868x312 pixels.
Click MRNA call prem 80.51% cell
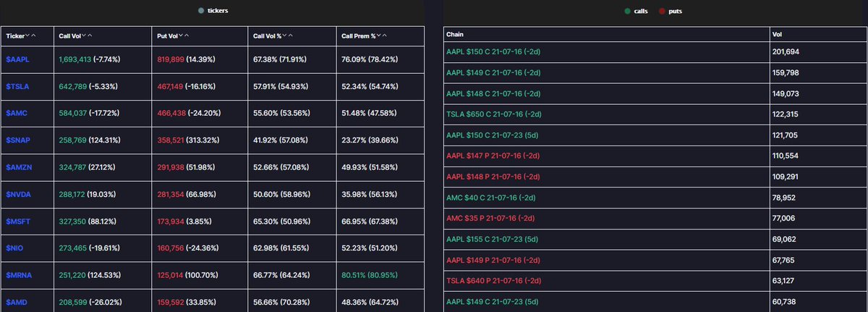380,276
